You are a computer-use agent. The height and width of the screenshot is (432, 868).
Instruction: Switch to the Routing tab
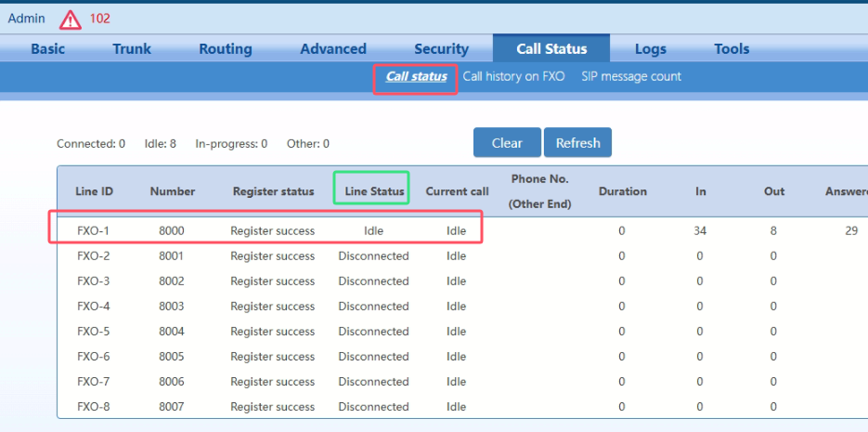click(x=226, y=49)
